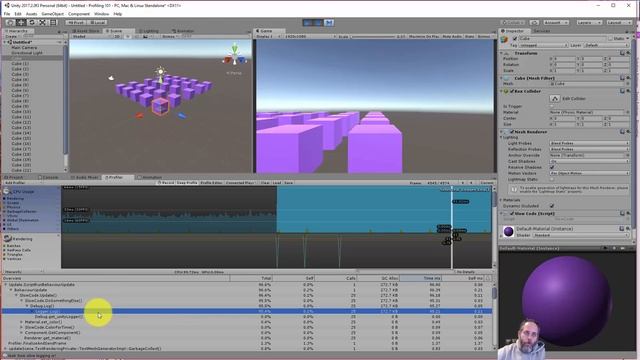
Task: Open the Light Probes dropdown
Action: 589,144
